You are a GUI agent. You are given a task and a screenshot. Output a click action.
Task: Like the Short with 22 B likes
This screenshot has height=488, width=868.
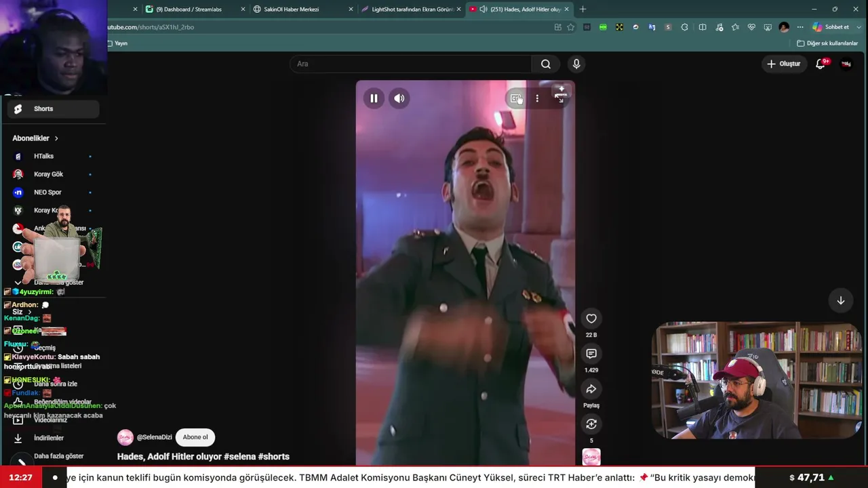click(x=591, y=319)
